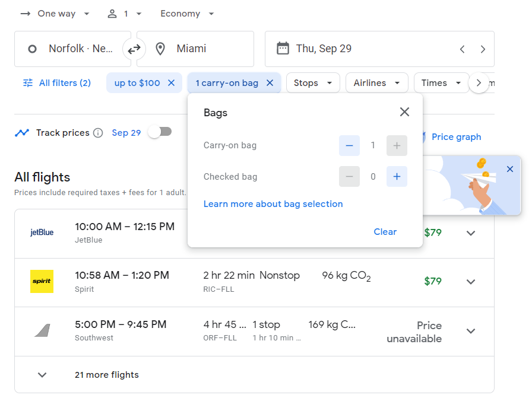Click the All flights heading
This screenshot has width=532, height=395.
[42, 177]
